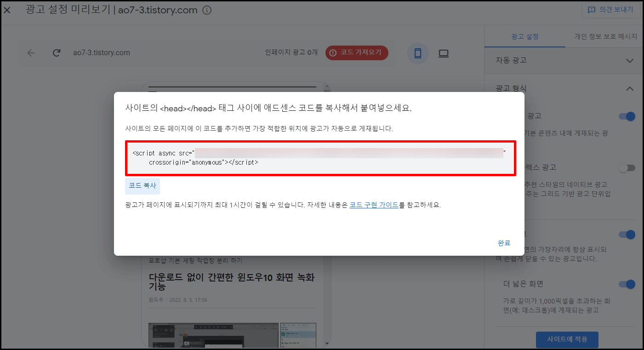This screenshot has height=350, width=644.
Task: Toggle the anchor ad switch above 더 넓은 화면
Action: click(627, 235)
